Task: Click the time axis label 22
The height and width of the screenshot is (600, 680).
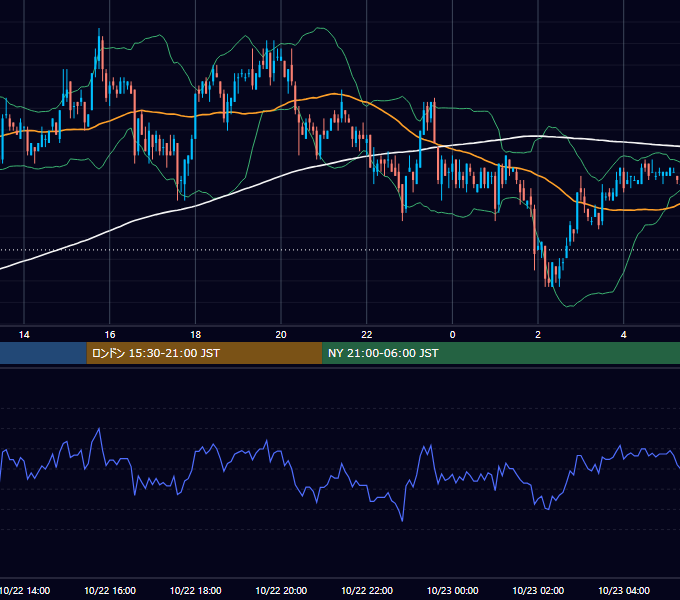Action: (x=367, y=335)
